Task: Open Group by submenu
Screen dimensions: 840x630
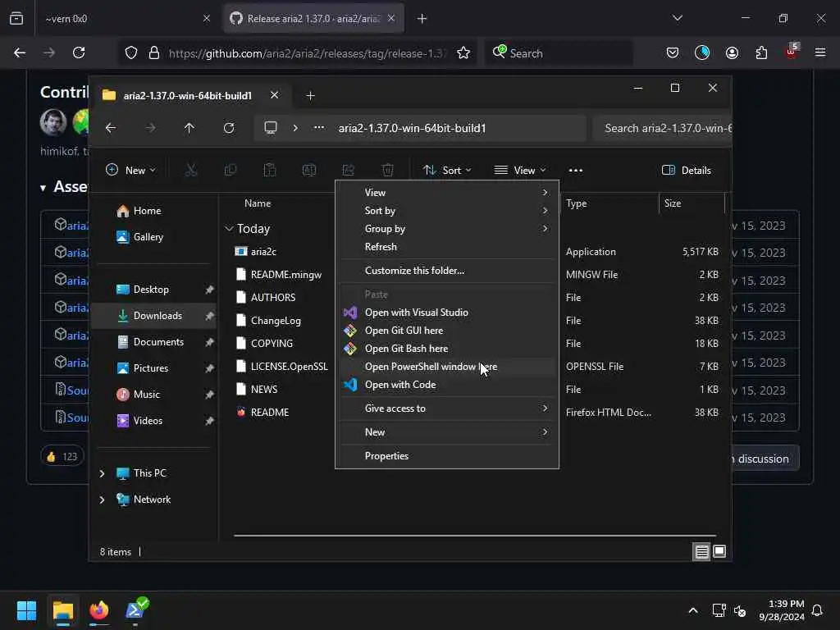Action: coord(447,229)
